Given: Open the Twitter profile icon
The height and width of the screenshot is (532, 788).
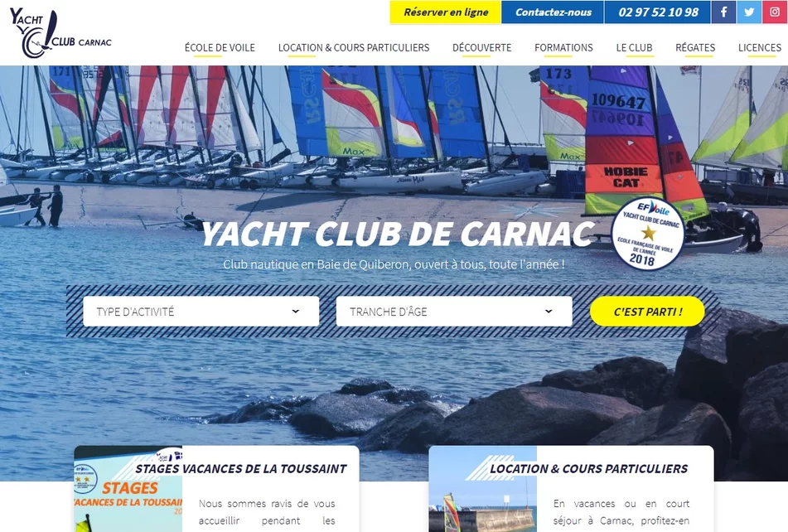Looking at the screenshot, I should tap(749, 12).
